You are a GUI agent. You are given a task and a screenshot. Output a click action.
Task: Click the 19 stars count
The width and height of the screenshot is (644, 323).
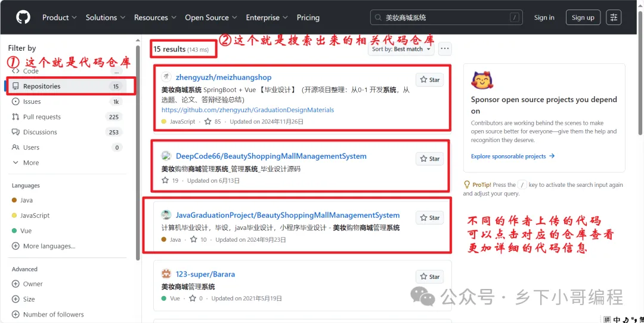coord(170,180)
